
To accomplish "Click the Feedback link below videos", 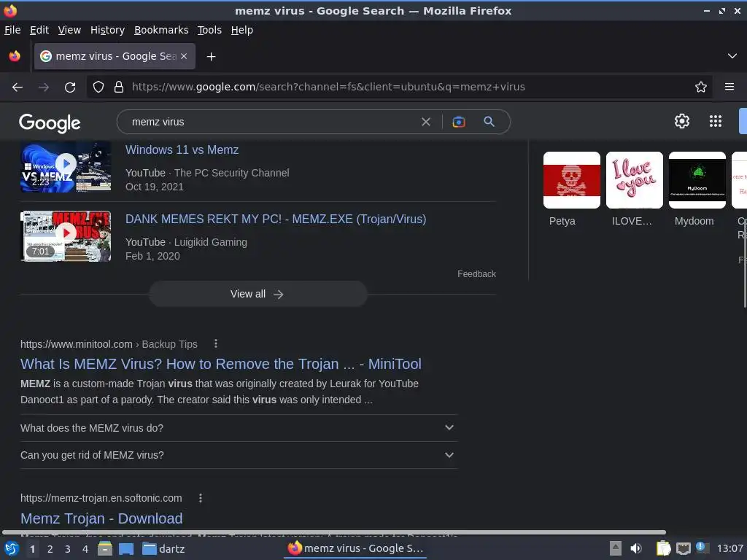I will click(476, 274).
